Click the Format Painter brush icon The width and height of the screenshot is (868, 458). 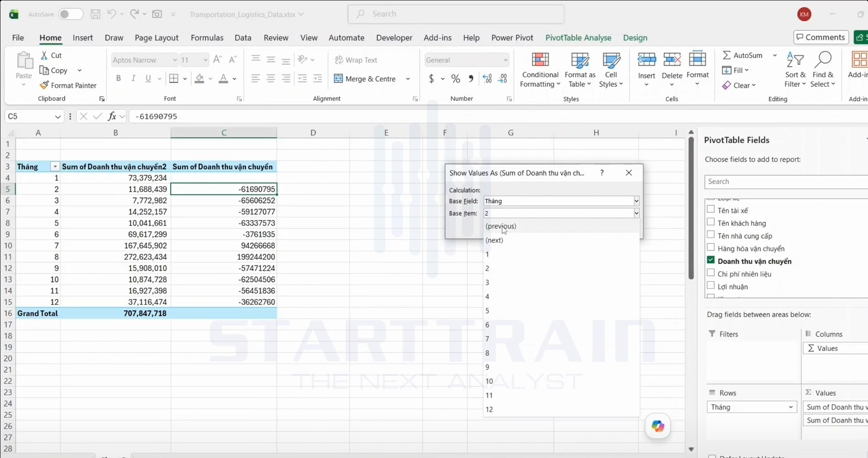coord(44,85)
